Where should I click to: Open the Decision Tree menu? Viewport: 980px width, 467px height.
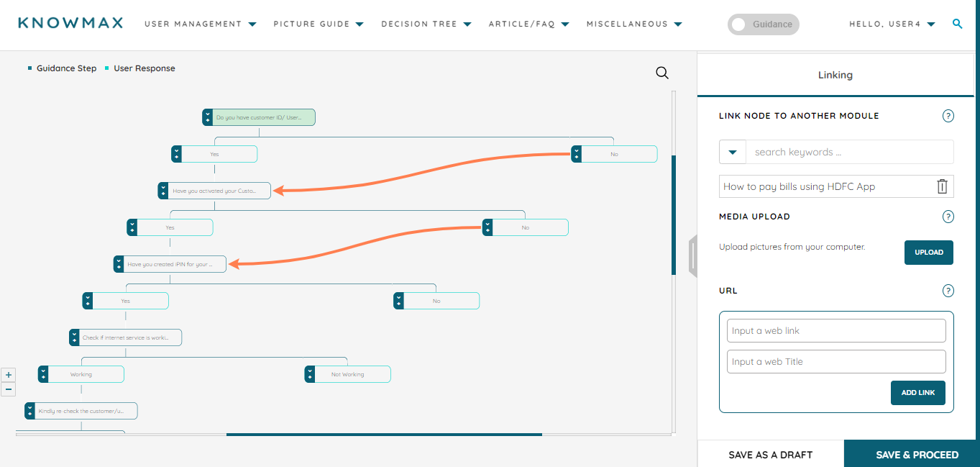[426, 24]
